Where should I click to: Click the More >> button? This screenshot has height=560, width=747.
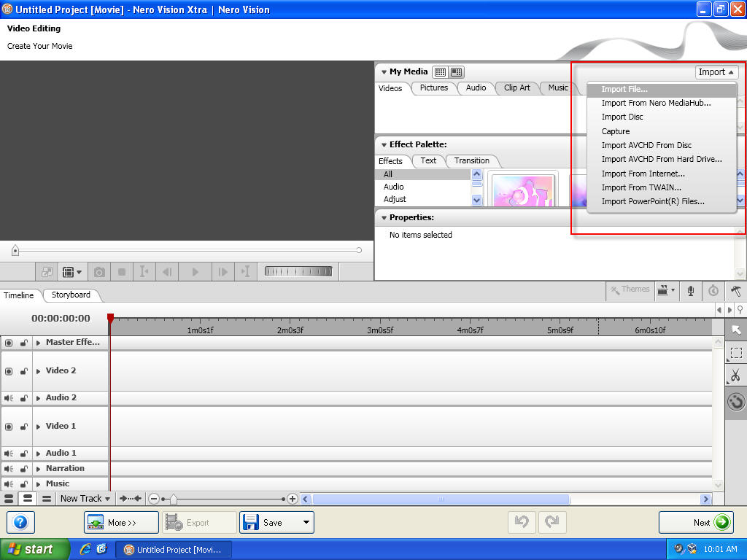pos(121,522)
